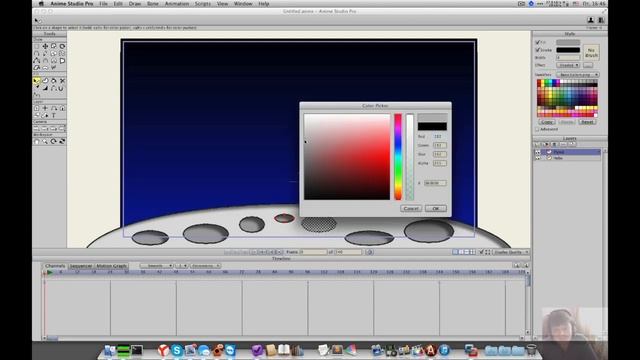Open iTunes from the Dock
Screen dimensions: 640x360
[x=444, y=350]
